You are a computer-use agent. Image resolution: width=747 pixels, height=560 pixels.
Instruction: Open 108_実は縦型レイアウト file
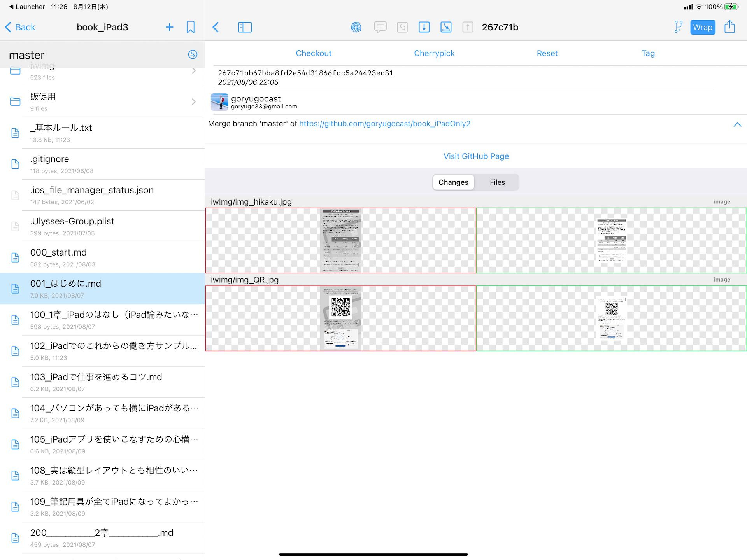103,475
